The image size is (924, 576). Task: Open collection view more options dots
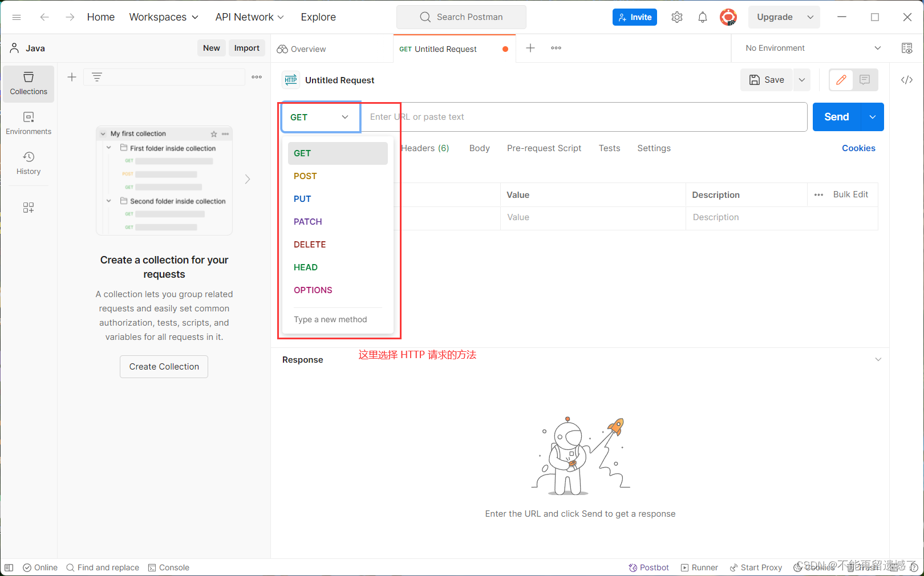pyautogui.click(x=257, y=77)
